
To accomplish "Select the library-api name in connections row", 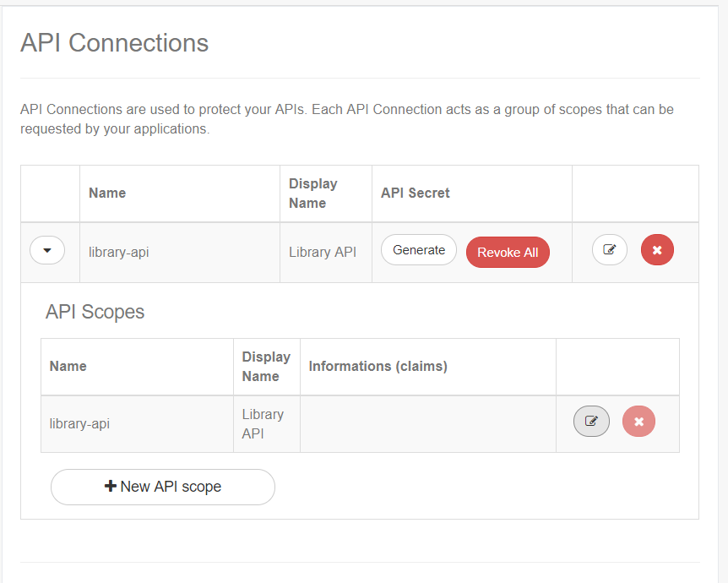I will tap(118, 252).
